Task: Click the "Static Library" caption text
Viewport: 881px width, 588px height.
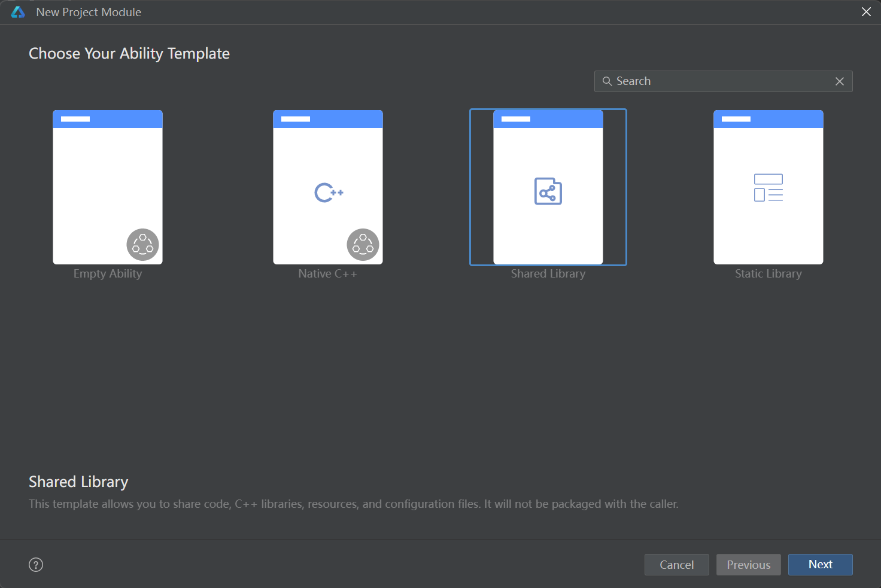Action: coord(768,274)
